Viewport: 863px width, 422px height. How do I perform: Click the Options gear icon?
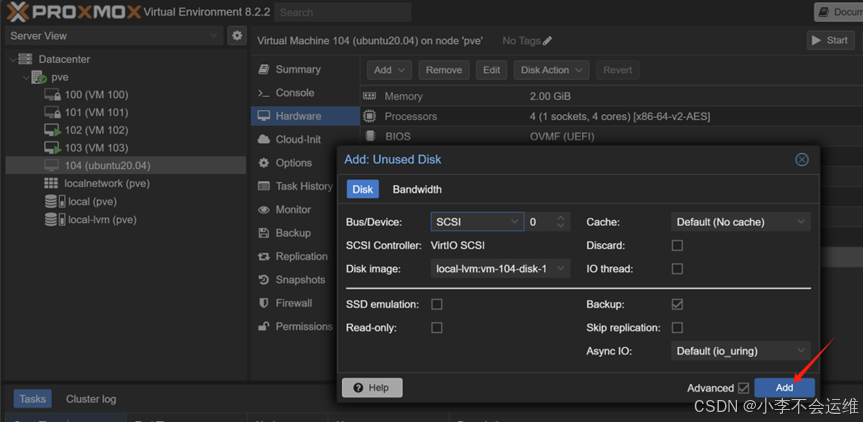[264, 163]
